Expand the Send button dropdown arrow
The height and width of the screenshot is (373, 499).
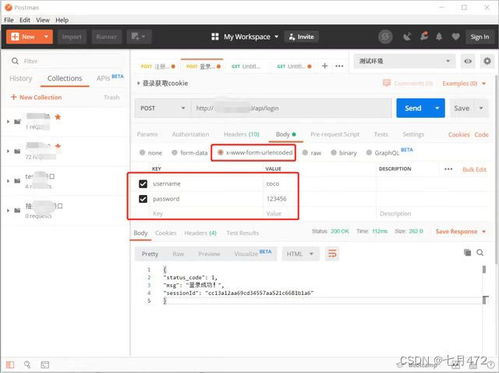pyautogui.click(x=437, y=108)
